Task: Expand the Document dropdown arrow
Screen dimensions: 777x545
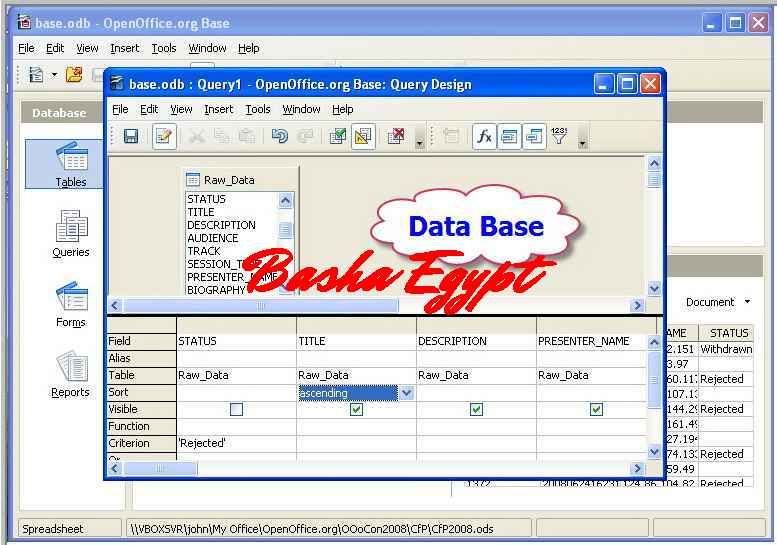Action: click(x=748, y=301)
